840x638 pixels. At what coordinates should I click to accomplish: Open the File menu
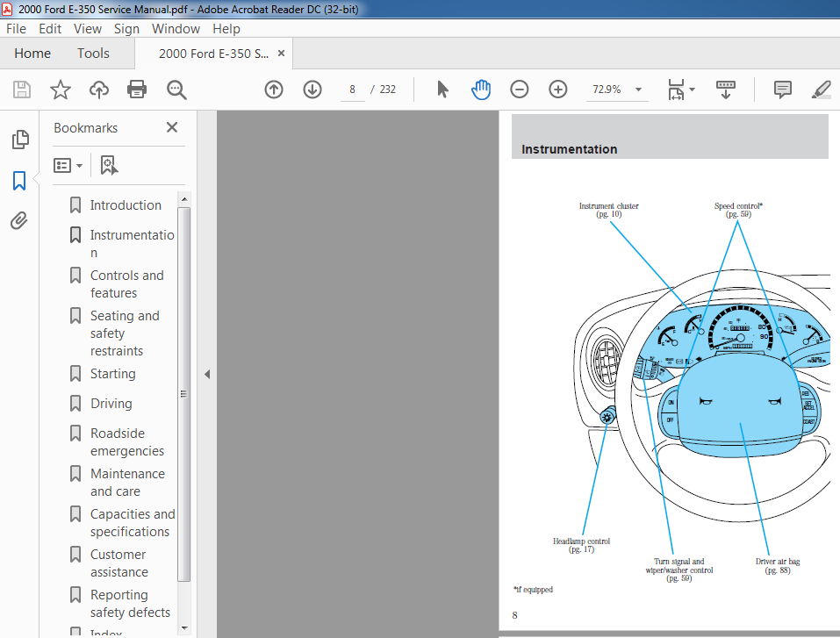pos(16,29)
